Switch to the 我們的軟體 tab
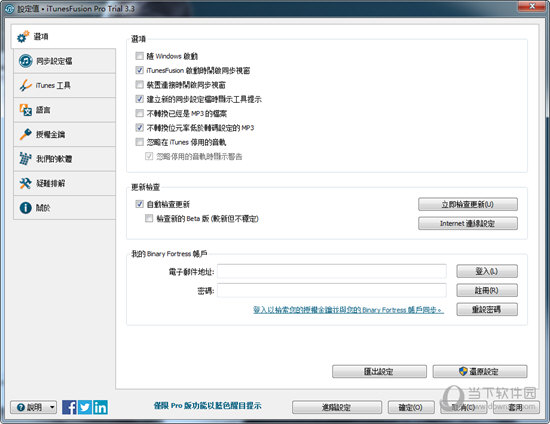This screenshot has height=424, width=550. click(65, 159)
